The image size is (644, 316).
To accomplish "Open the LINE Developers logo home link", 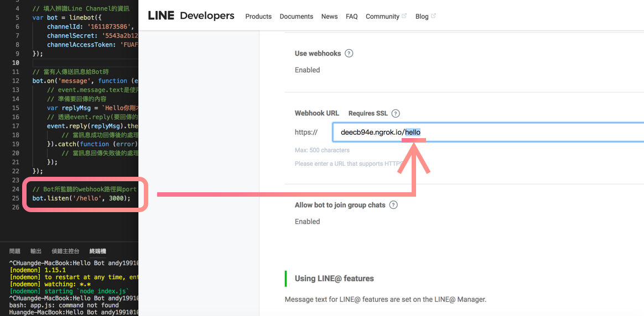I will [x=191, y=16].
